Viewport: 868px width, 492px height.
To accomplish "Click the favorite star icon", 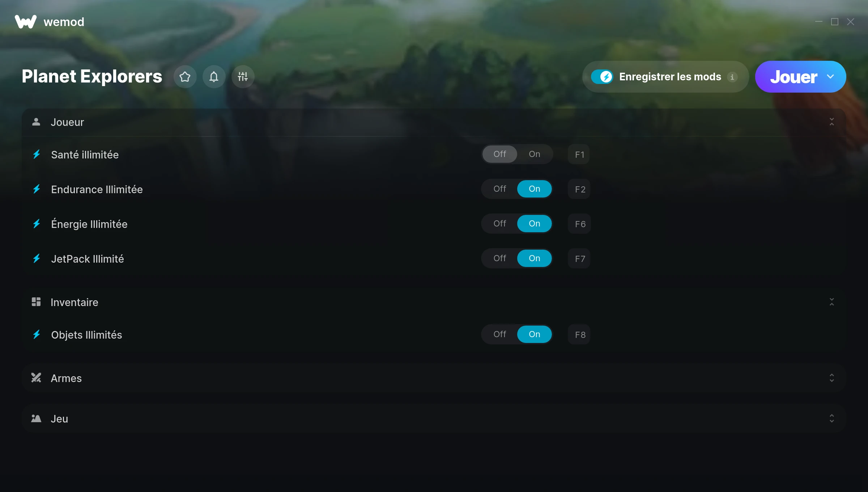I will 185,77.
